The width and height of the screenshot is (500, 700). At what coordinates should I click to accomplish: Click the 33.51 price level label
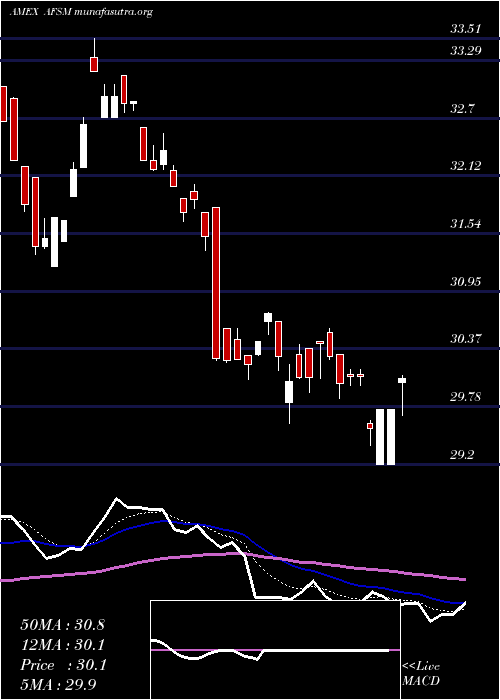(x=465, y=29)
